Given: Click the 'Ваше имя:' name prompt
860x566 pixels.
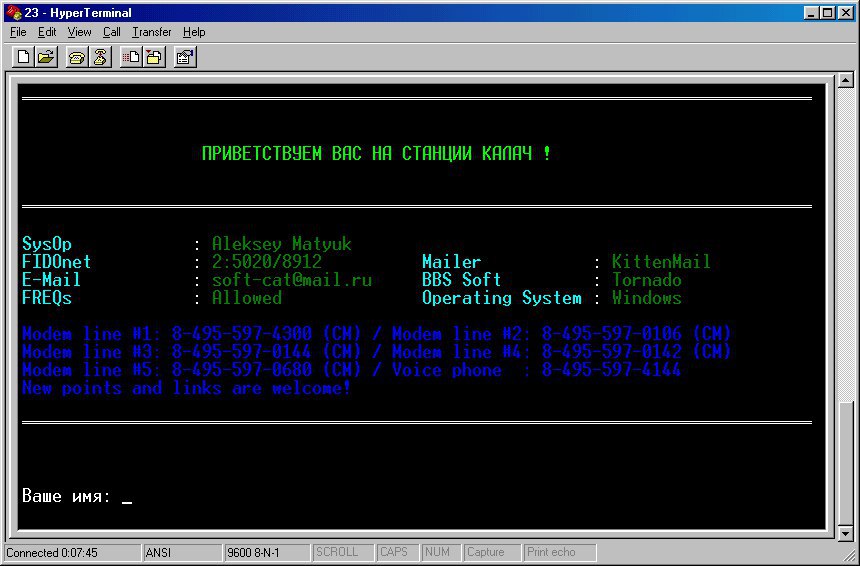Looking at the screenshot, I should point(66,496).
